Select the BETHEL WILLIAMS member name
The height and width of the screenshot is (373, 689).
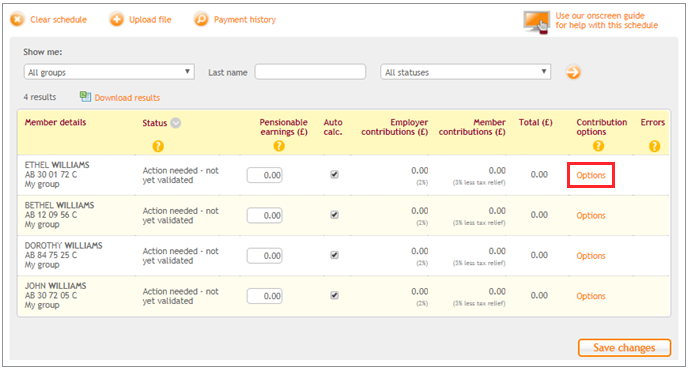pyautogui.click(x=59, y=205)
